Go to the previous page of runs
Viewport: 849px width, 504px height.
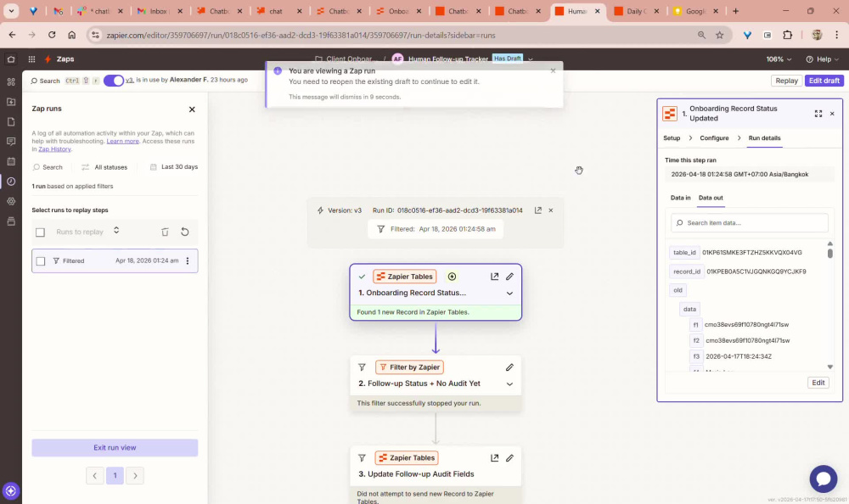pos(95,476)
